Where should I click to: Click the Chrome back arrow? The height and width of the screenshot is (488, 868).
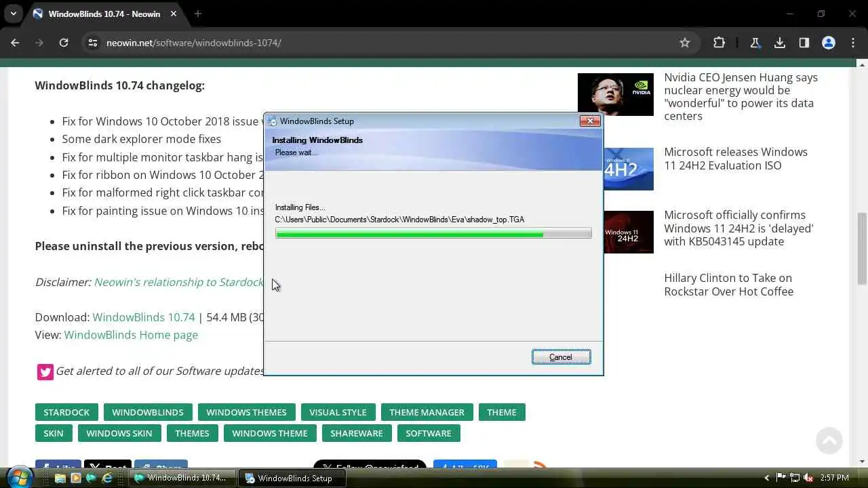pyautogui.click(x=15, y=43)
